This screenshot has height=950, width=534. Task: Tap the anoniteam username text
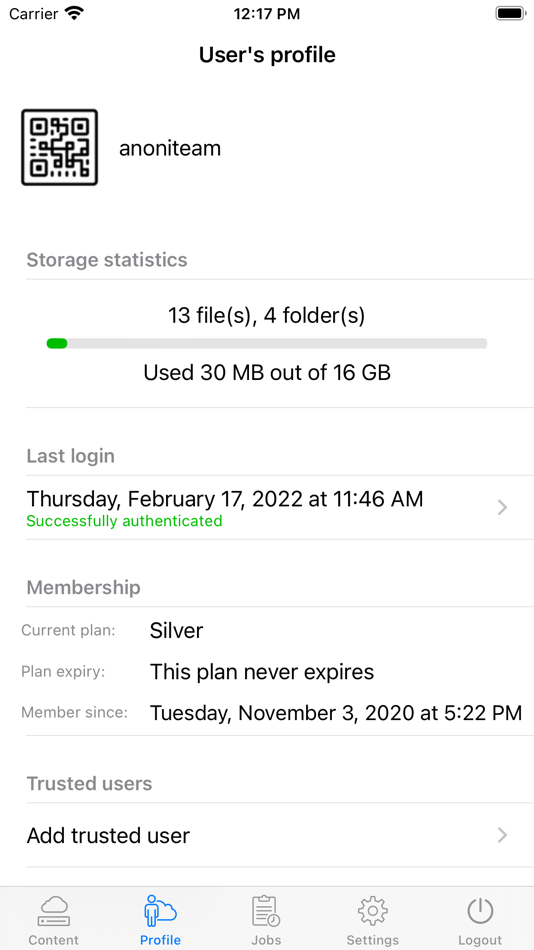(170, 148)
